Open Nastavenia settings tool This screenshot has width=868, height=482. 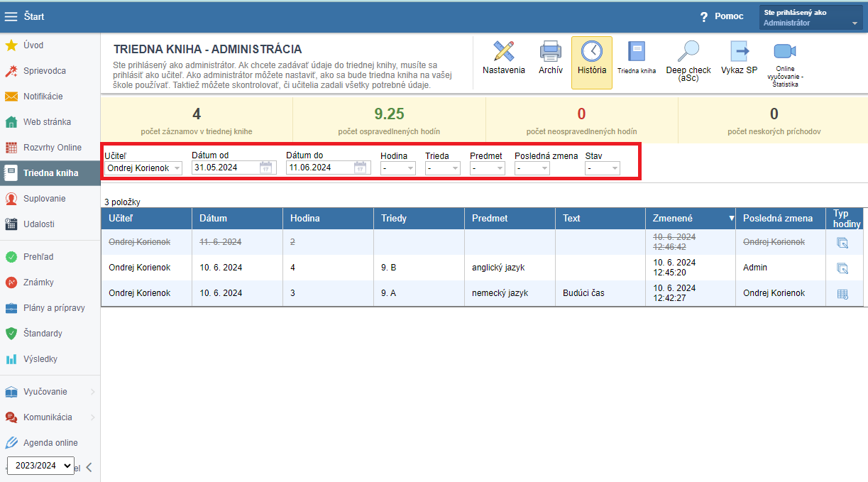point(504,58)
